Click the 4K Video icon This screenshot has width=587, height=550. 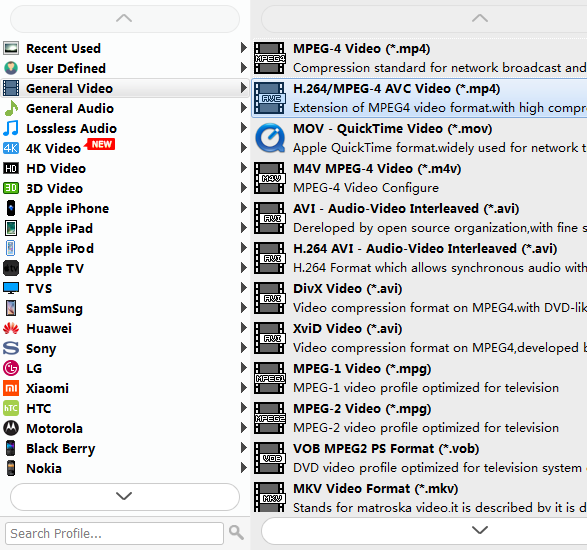(11, 148)
